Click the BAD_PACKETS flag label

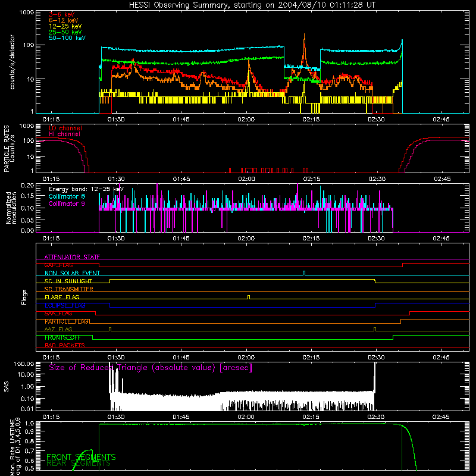tap(65, 345)
